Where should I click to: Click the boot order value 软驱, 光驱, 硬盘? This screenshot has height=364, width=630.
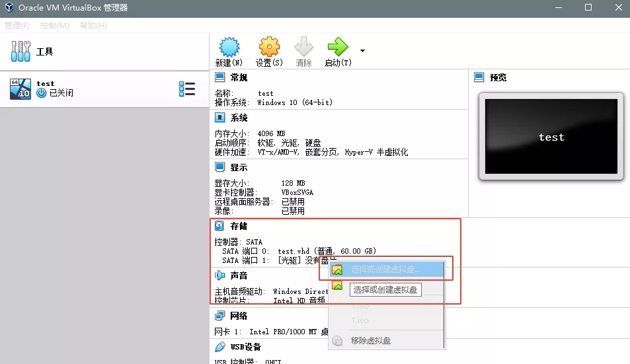[289, 143]
